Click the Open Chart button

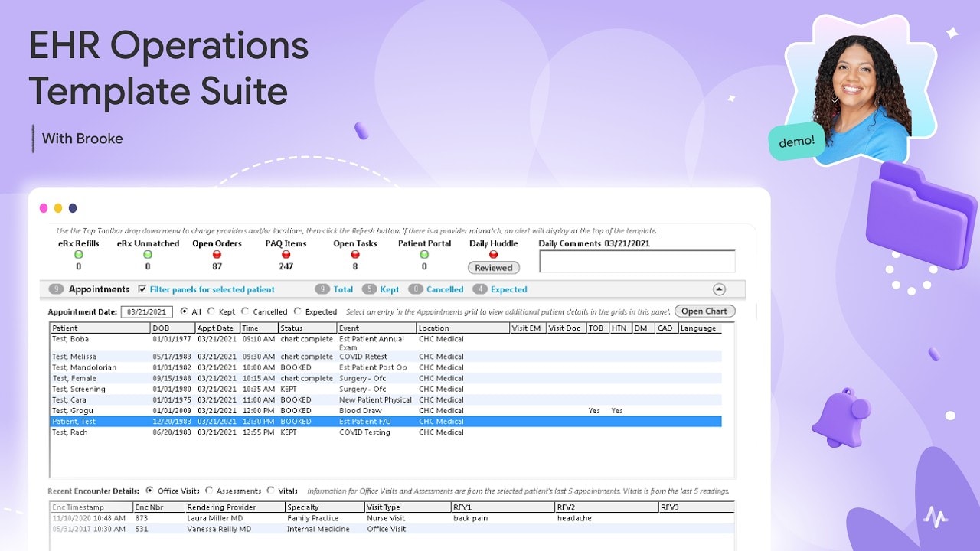pyautogui.click(x=704, y=311)
